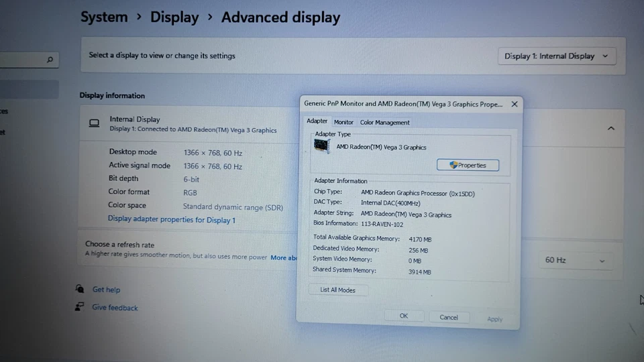The height and width of the screenshot is (362, 644).
Task: Click the Color format value RGB
Action: (x=190, y=192)
